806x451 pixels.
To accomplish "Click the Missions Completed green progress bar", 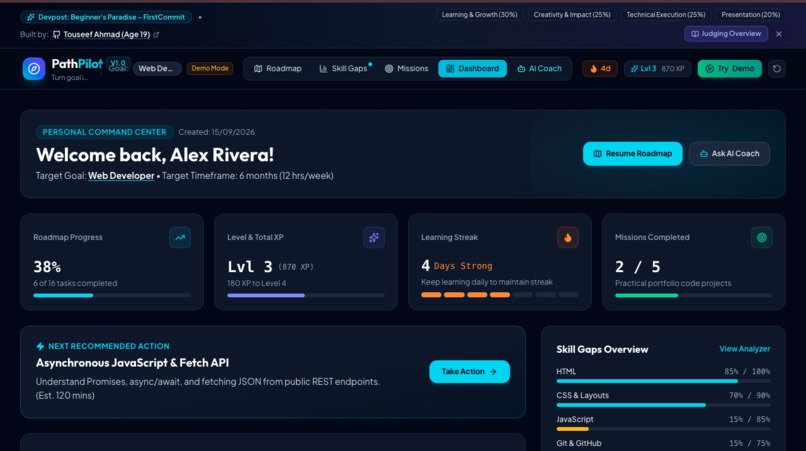I will tap(693, 295).
